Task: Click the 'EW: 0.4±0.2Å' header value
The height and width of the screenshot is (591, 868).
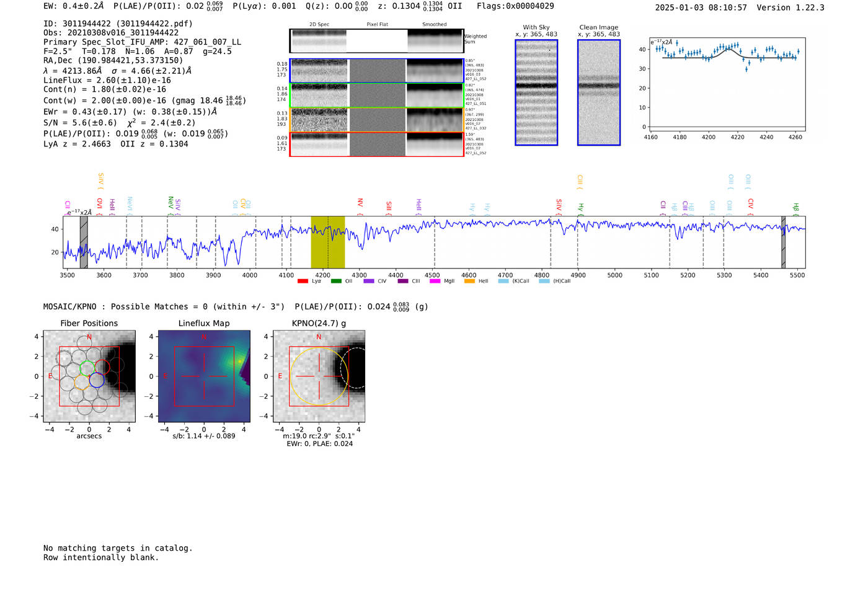Action: (74, 6)
